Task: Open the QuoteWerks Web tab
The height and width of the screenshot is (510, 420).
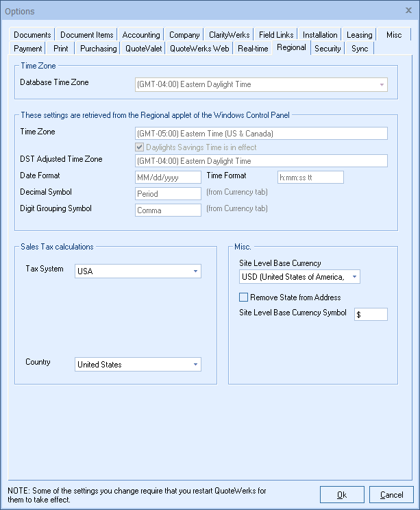Action: point(199,49)
